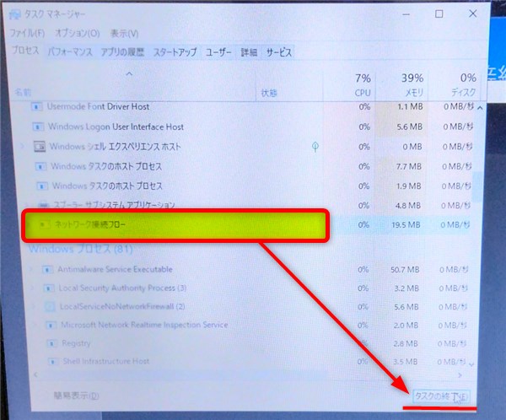Switch to the スタートアップ tab

175,52
